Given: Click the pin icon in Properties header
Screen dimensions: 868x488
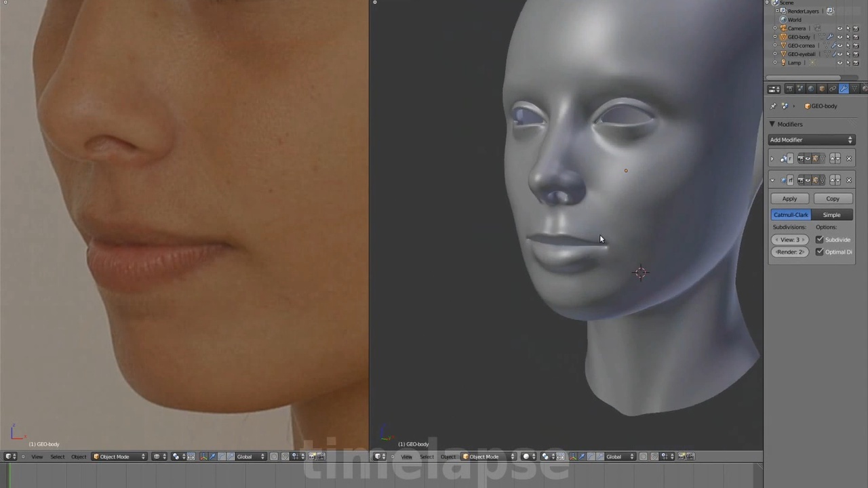Looking at the screenshot, I should [x=774, y=106].
